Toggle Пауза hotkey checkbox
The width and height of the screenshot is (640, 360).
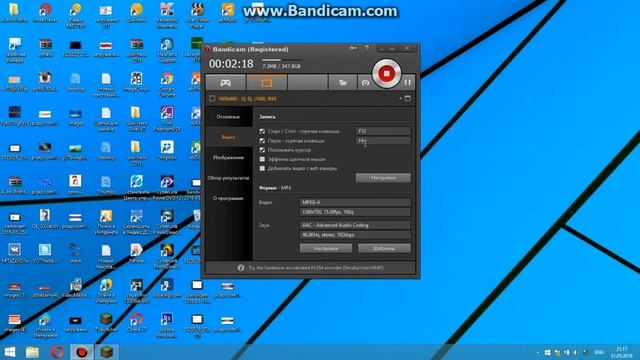(262, 140)
